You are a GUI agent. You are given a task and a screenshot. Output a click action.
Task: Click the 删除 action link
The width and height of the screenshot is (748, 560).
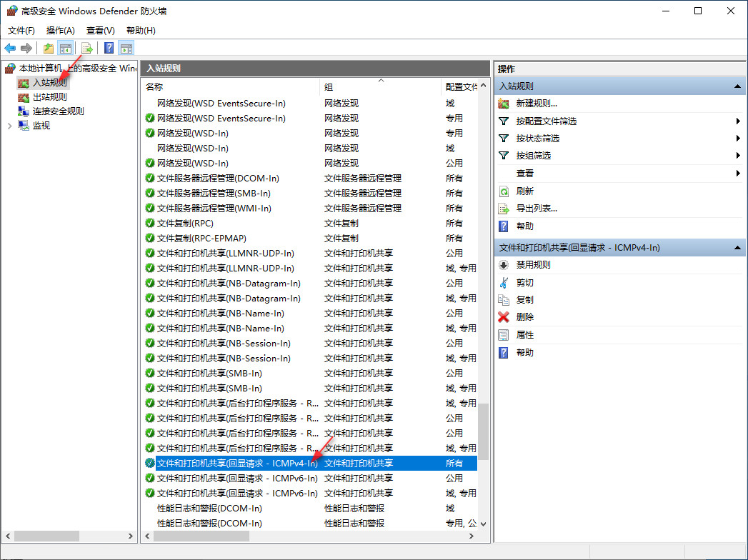pos(525,316)
